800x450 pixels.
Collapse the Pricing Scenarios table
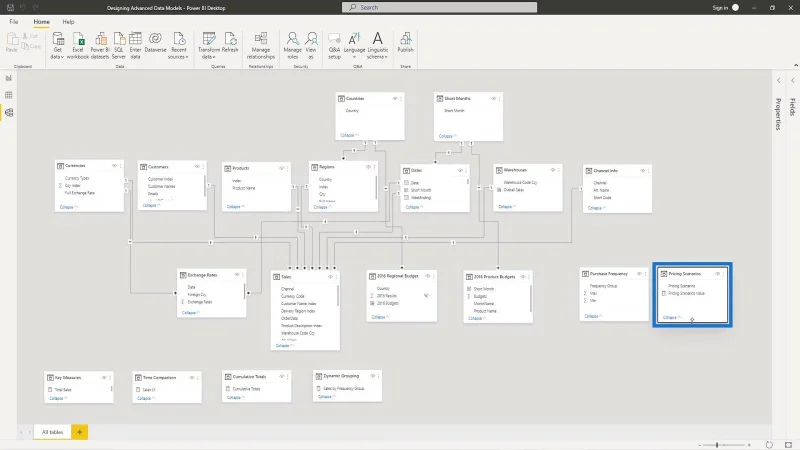point(671,317)
